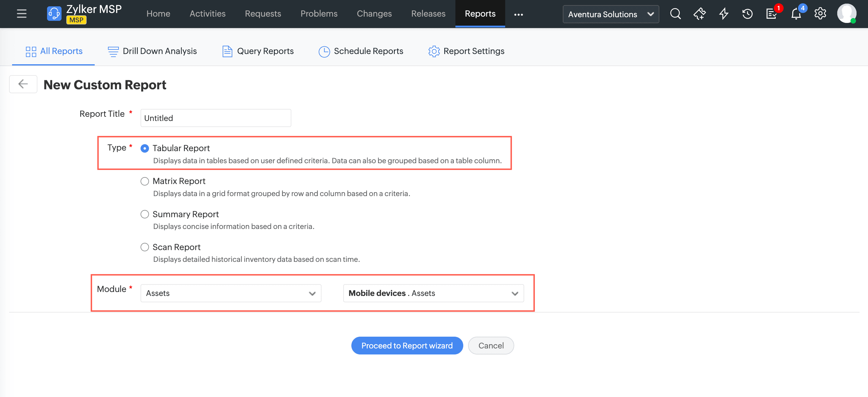Image resolution: width=868 pixels, height=397 pixels.
Task: Click the Report Title input field
Action: coord(216,118)
